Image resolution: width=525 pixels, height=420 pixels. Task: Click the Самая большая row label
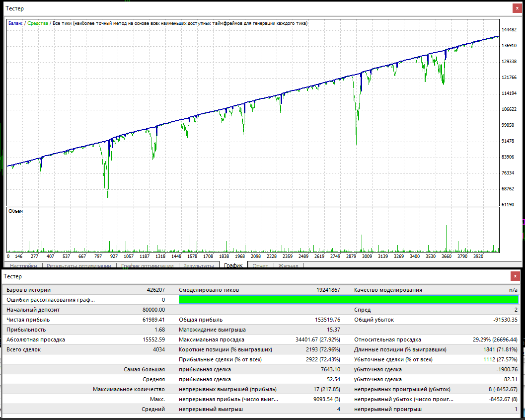click(145, 369)
